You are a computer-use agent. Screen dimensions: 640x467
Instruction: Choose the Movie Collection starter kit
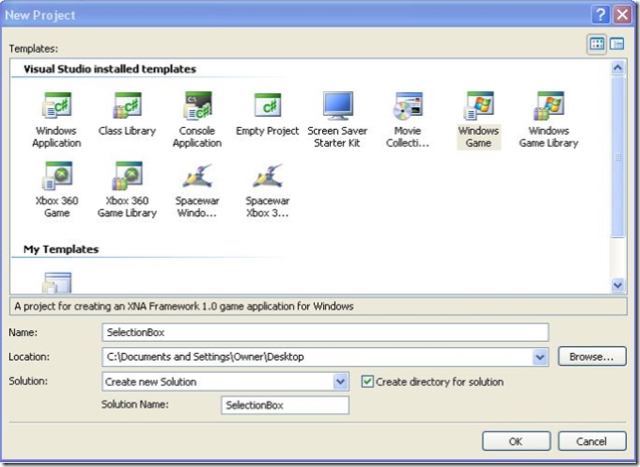[408, 120]
